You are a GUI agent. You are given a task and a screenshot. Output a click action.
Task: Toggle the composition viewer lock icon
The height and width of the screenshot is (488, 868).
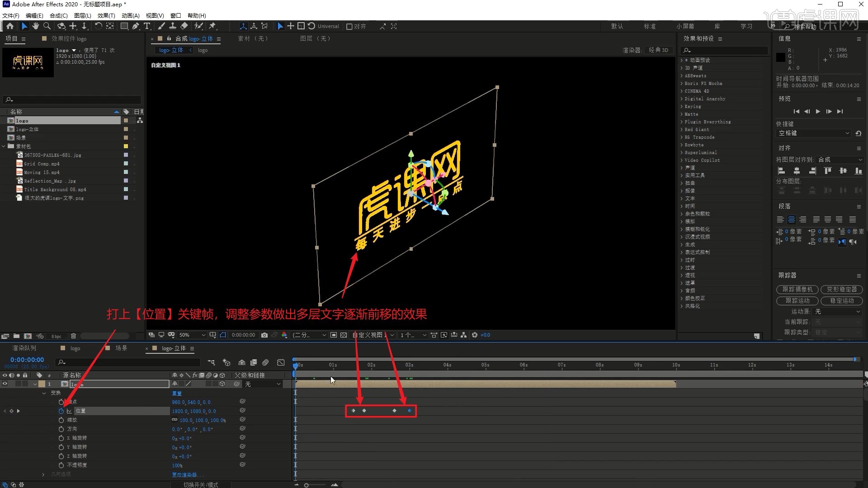[169, 39]
